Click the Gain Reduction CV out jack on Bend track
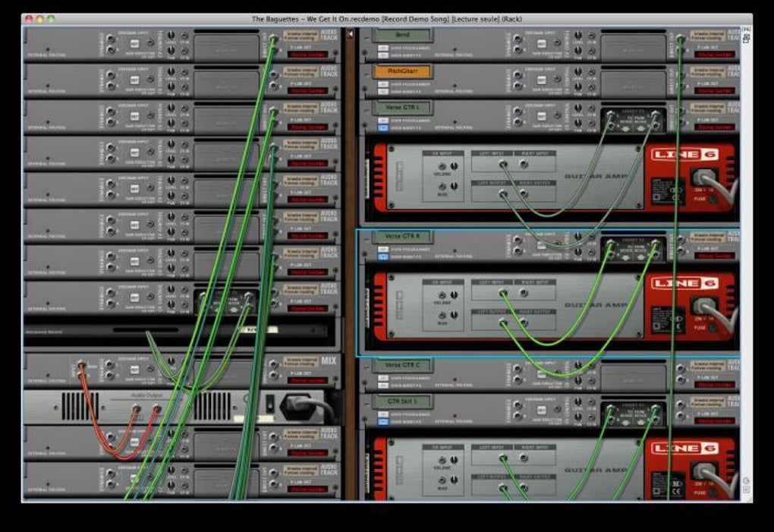Viewport: 774px width, 532px height. pyautogui.click(x=557, y=43)
